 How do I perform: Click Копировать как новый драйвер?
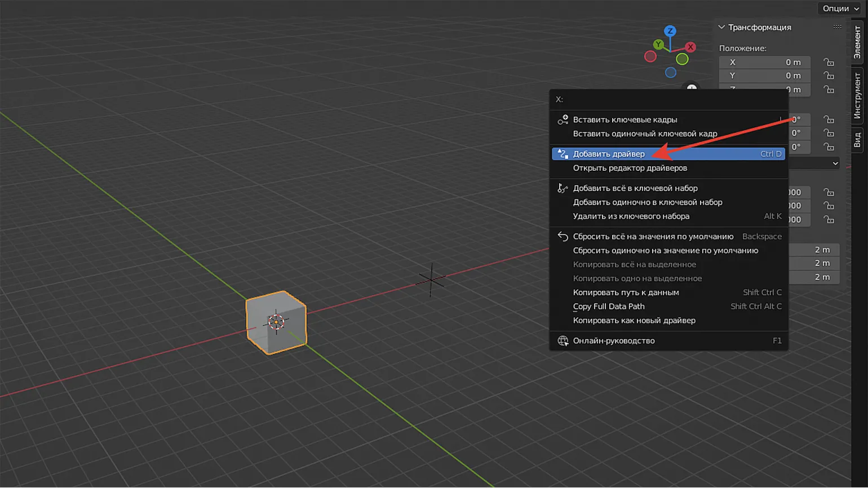tap(634, 321)
